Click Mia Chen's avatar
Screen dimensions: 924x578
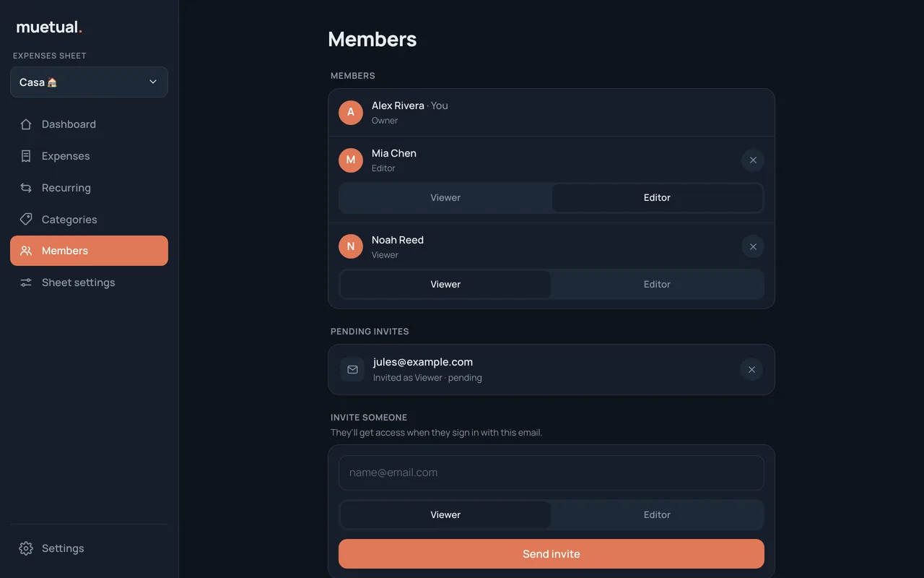351,160
